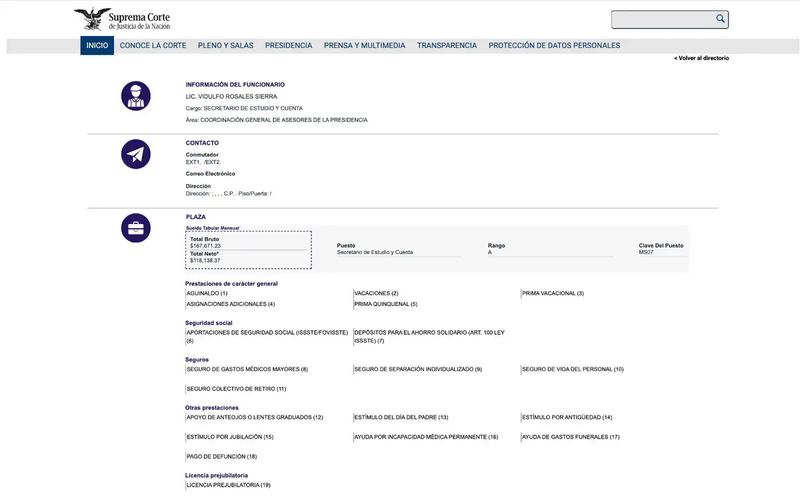Select the TRANSPARENCIA menu item
Viewport: 800px width, 498px height.
[x=447, y=46]
